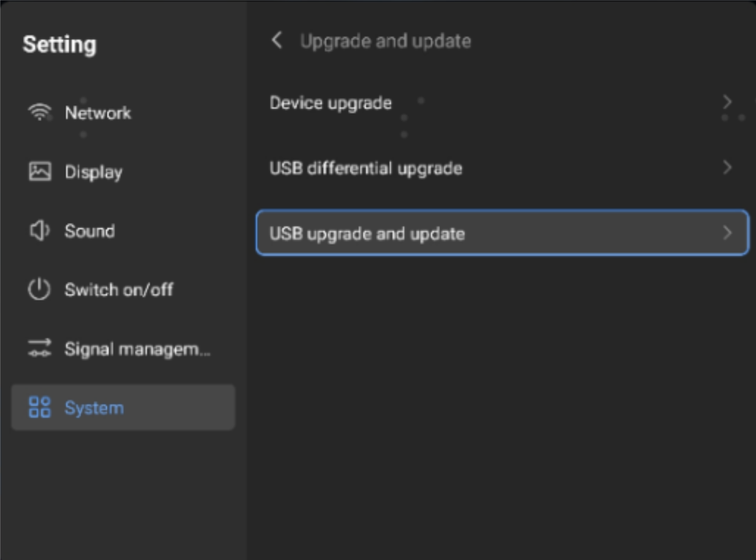Expand the Device upgrade chevron
The width and height of the screenshot is (756, 560).
pos(727,102)
